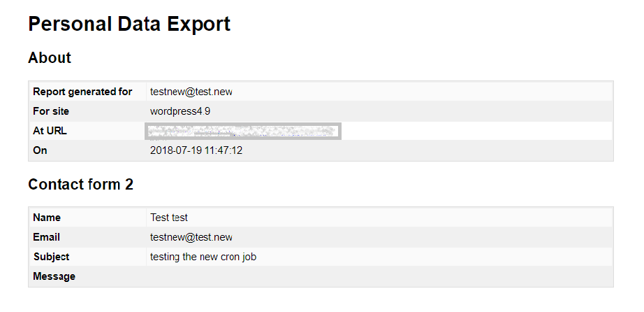644x312 pixels.
Task: Click the Contact form email address value
Action: coord(191,237)
